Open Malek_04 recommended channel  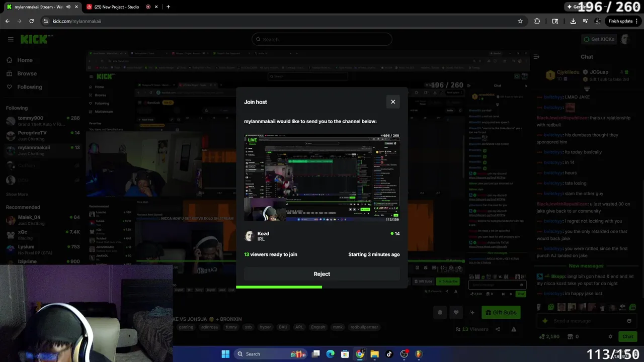coord(43,220)
